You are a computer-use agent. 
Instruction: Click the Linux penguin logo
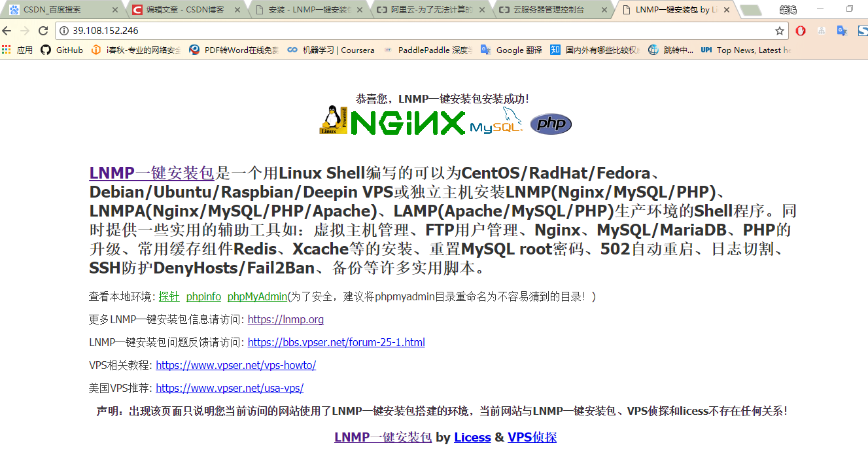[x=334, y=120]
